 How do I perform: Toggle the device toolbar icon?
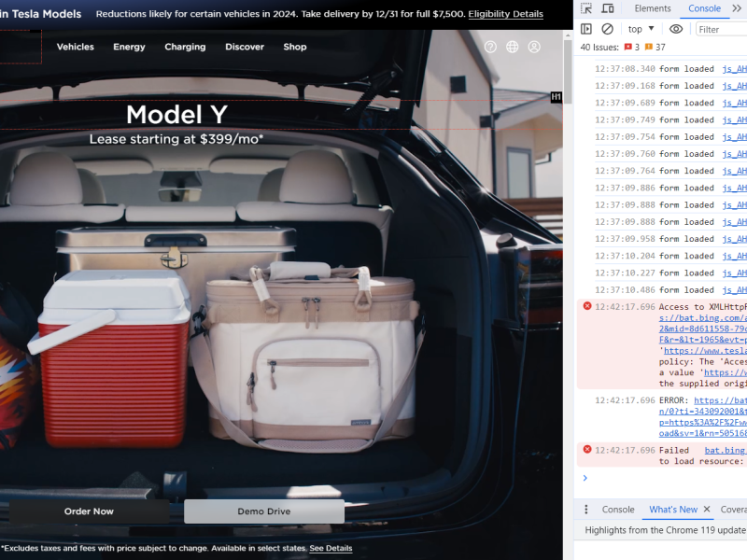tap(610, 8)
